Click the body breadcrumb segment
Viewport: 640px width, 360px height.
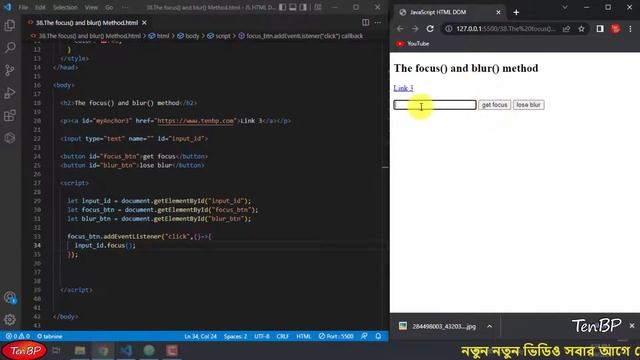point(189,36)
